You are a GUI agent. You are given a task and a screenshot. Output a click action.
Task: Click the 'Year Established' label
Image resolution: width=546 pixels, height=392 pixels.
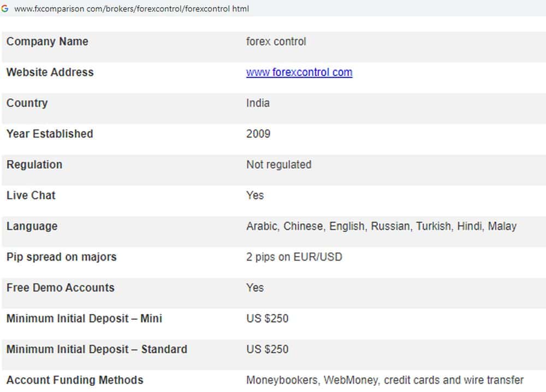pyautogui.click(x=50, y=134)
